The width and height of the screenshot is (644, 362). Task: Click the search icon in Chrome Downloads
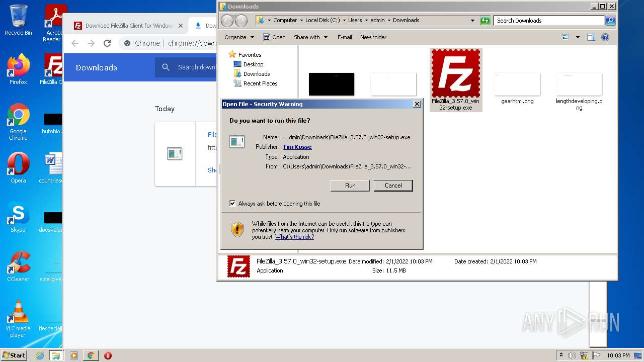tap(166, 67)
